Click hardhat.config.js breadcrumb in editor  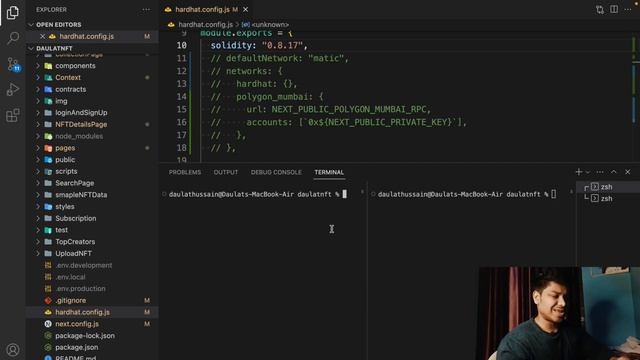click(205, 25)
